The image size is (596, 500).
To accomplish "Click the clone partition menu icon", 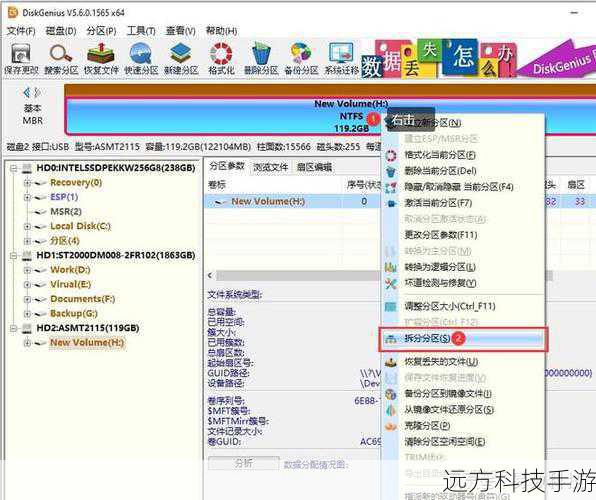I will (x=391, y=426).
